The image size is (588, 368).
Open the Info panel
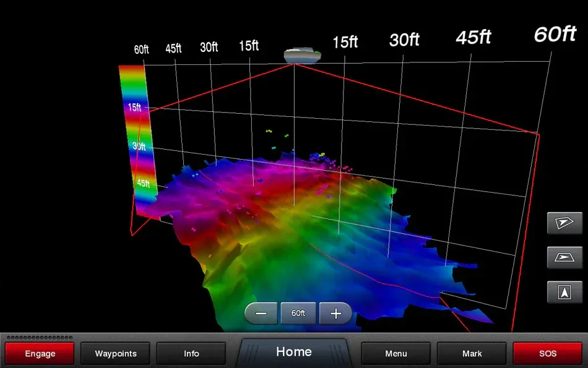[x=191, y=353]
